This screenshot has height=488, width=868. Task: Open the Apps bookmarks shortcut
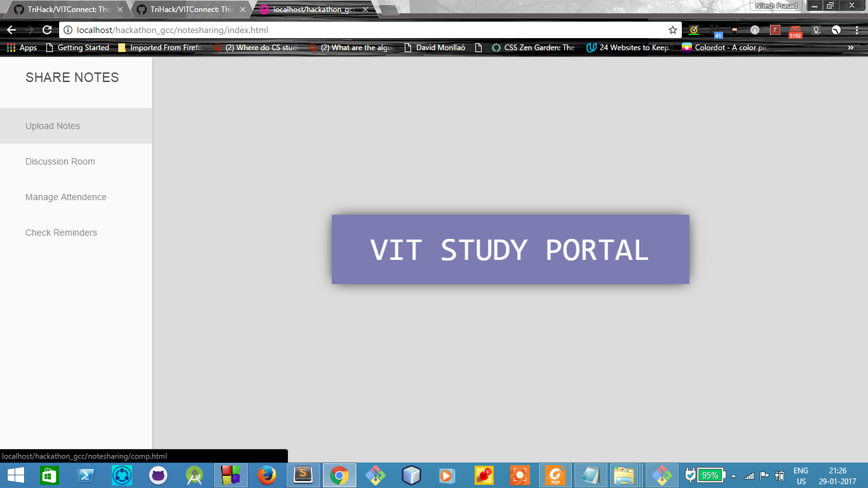pyautogui.click(x=22, y=48)
